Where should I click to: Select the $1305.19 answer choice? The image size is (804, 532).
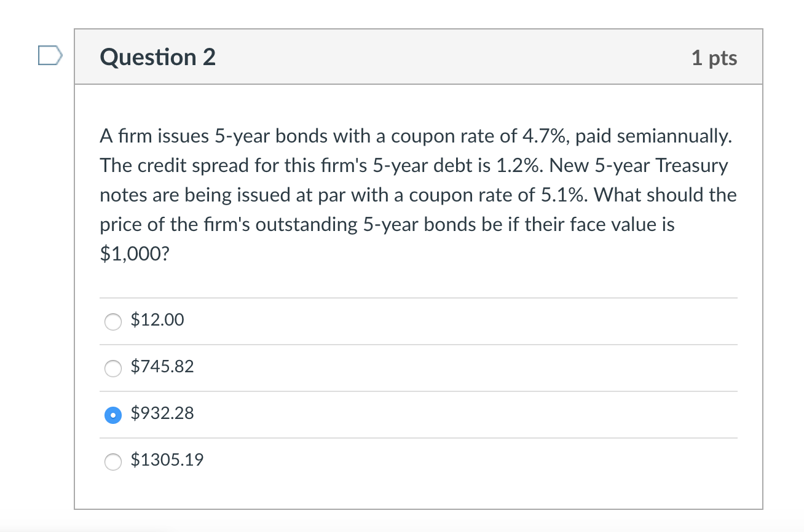point(113,461)
